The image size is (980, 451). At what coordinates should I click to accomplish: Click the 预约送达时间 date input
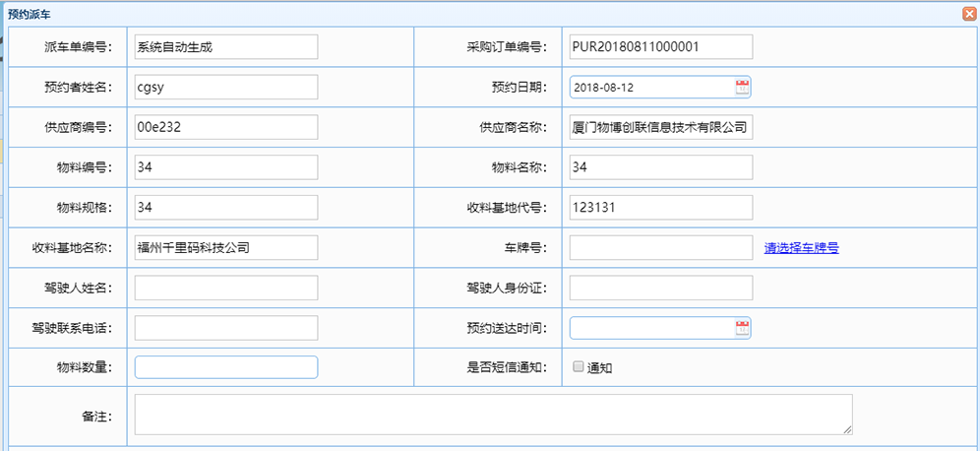point(651,328)
